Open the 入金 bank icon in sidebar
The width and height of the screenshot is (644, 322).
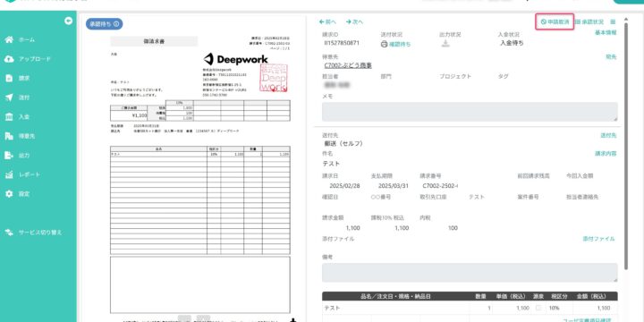pyautogui.click(x=9, y=117)
